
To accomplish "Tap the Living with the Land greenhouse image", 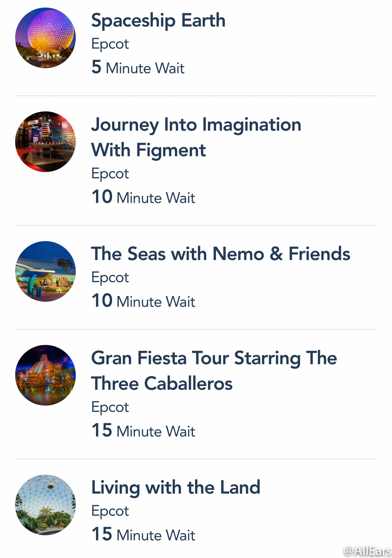I will coord(45,505).
